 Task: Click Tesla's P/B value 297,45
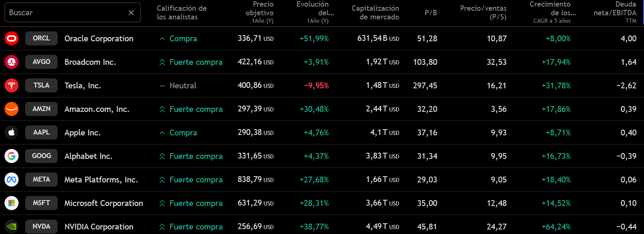click(425, 85)
